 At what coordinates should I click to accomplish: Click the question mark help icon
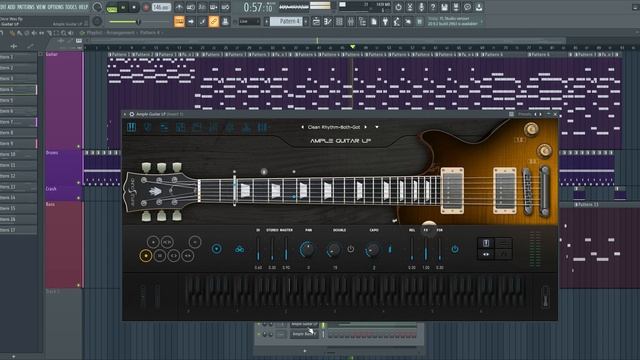click(x=433, y=7)
